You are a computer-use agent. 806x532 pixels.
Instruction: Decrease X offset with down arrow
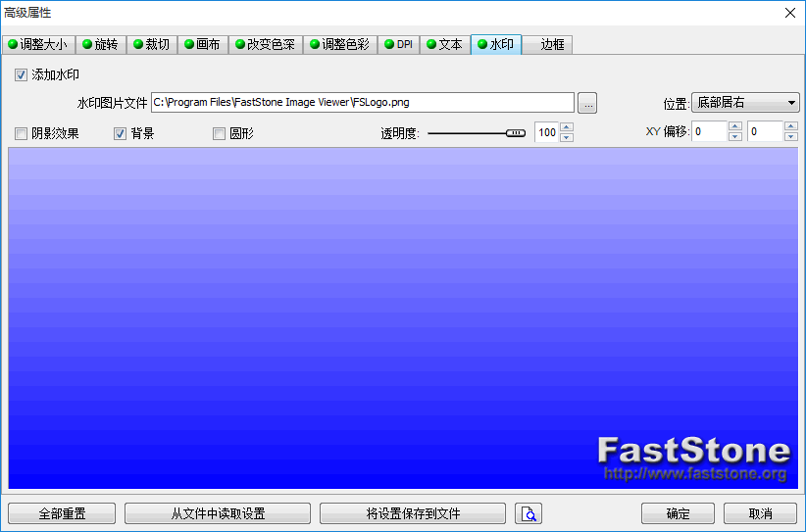coord(735,136)
